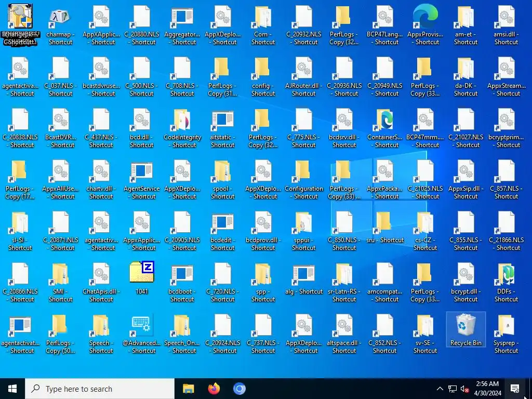Open the Action Center notifications
532x399 pixels.
click(x=515, y=389)
